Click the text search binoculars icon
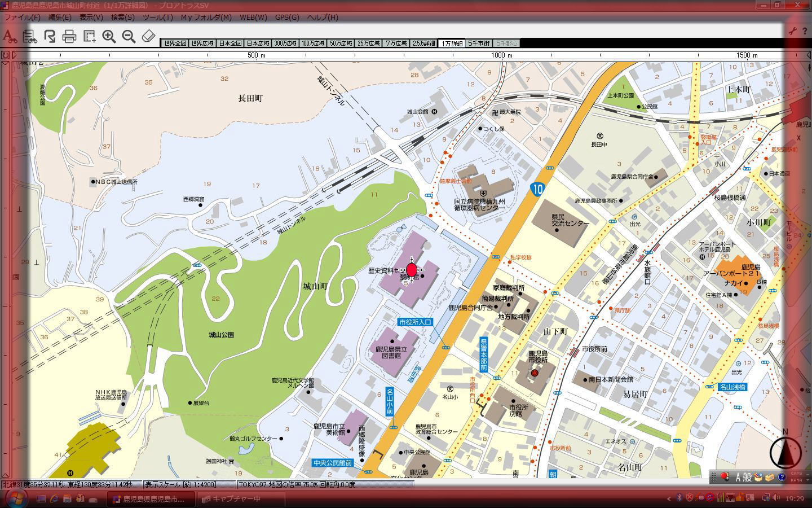The image size is (812, 508). (x=9, y=37)
